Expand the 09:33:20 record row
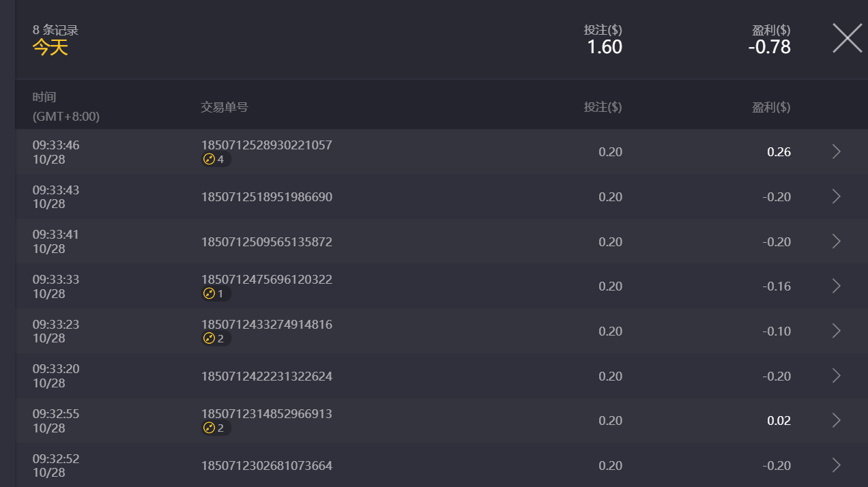The image size is (868, 487). [x=835, y=375]
